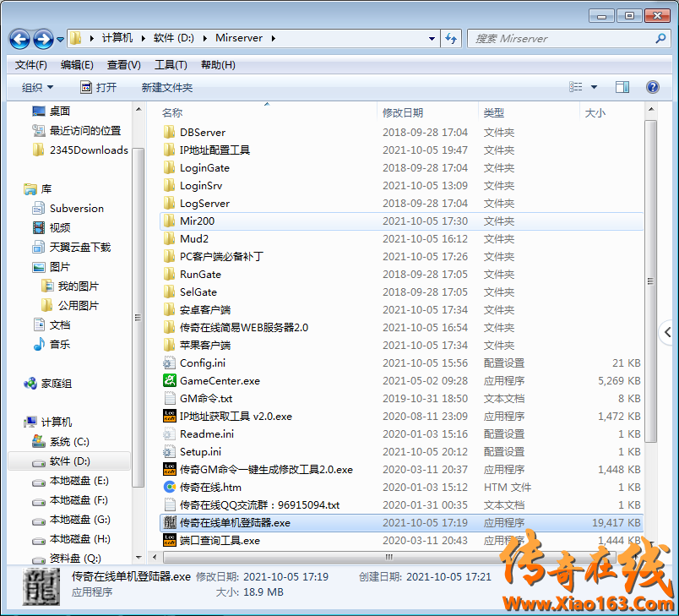Viewport: 679px width, 616px height.
Task: Select the 传奇在线QQ交流群：96915094.txt file name
Action: tap(259, 504)
